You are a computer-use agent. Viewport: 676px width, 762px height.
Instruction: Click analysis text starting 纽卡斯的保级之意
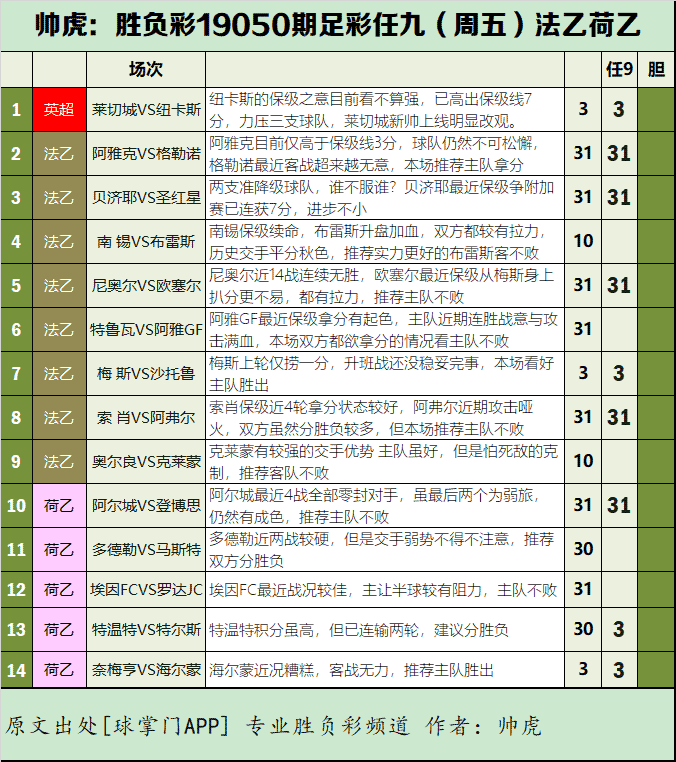pos(371,110)
